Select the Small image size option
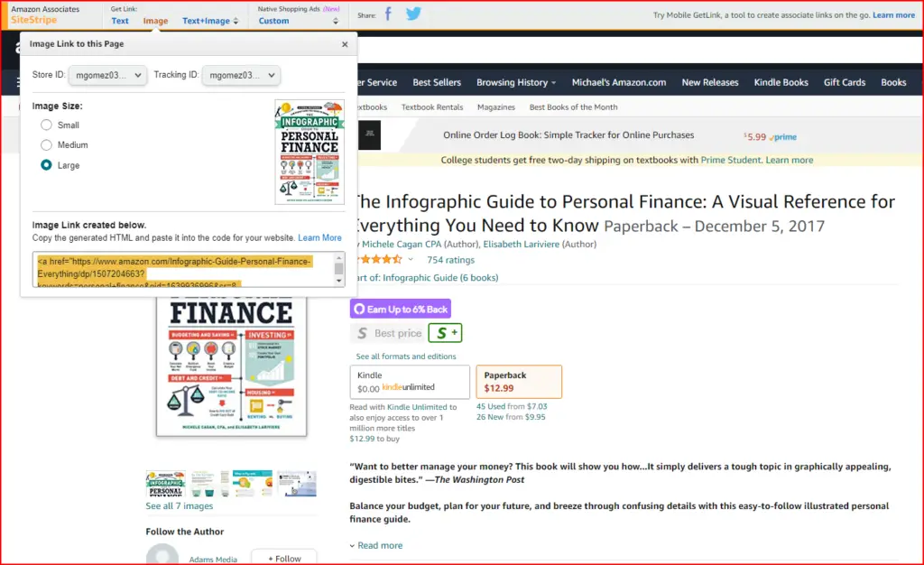This screenshot has height=565, width=924. 46,125
